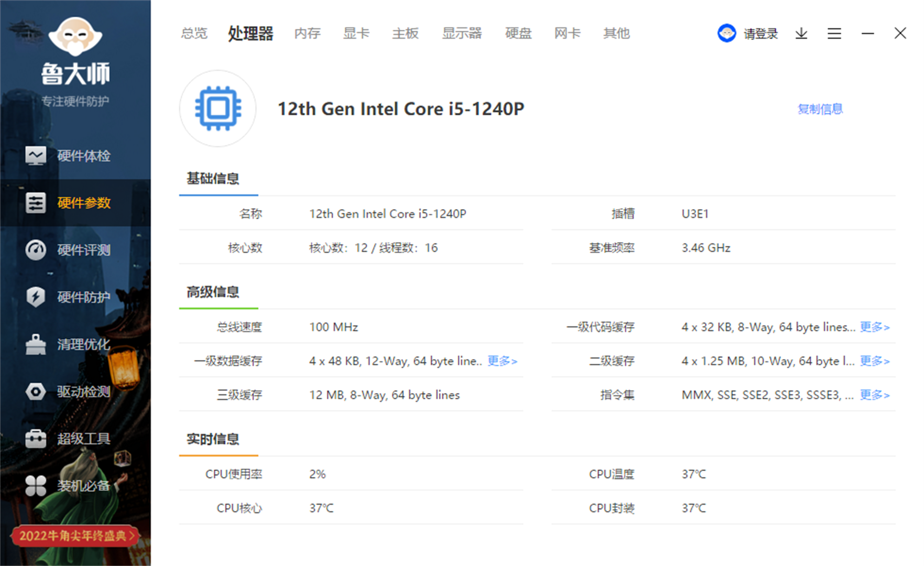Minimize the 鲁大师 window
The height and width of the screenshot is (566, 924).
[868, 34]
